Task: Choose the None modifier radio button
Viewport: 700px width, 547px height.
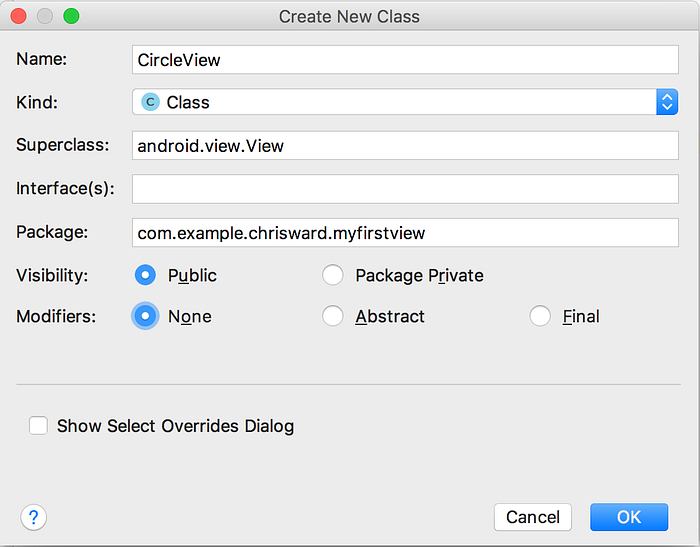Action: point(146,316)
